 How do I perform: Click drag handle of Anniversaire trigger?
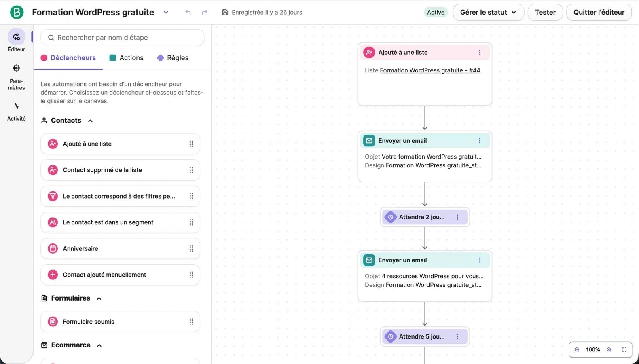(x=191, y=249)
